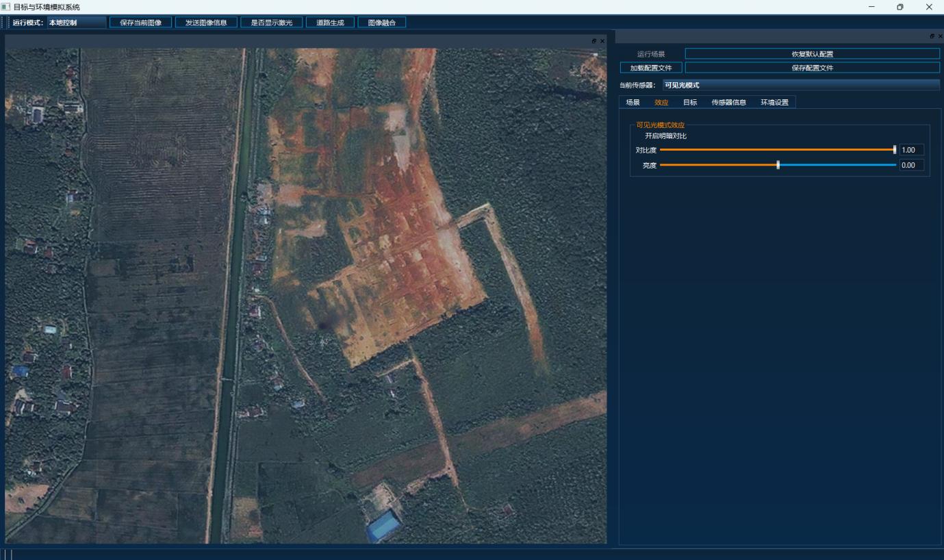
Task: Click the 亮度 brightness slider handle
Action: click(x=778, y=165)
